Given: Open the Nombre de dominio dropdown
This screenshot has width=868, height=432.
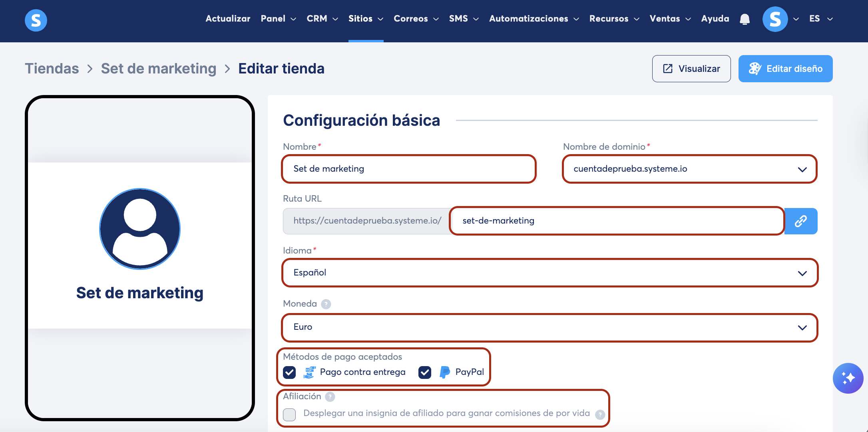Looking at the screenshot, I should pyautogui.click(x=689, y=169).
